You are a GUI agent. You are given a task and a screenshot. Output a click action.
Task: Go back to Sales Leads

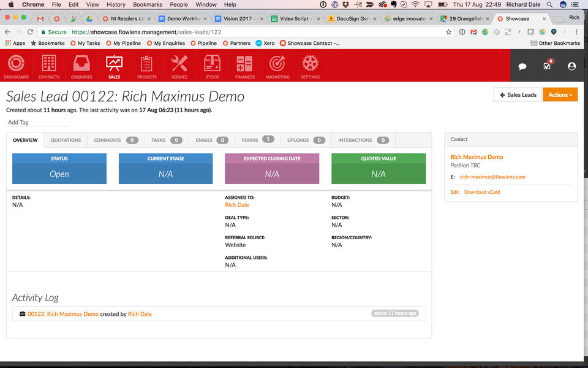coord(518,94)
